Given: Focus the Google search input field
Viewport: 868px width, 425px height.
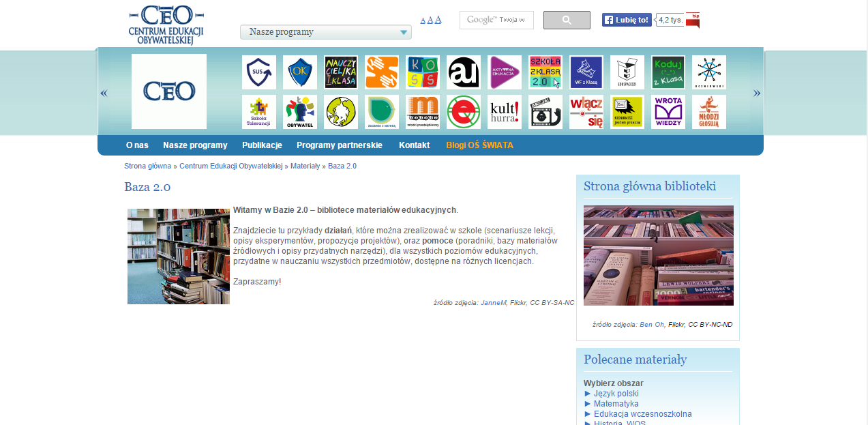Looking at the screenshot, I should pos(496,20).
